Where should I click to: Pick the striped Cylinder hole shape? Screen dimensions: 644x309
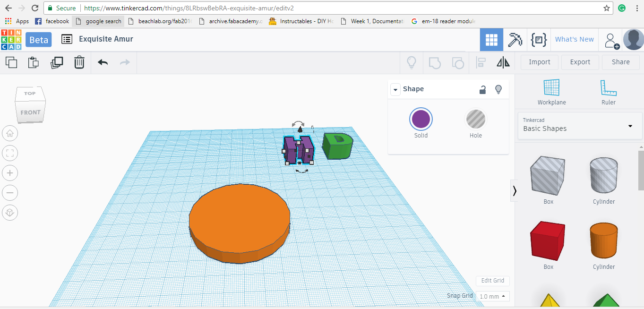coord(604,176)
